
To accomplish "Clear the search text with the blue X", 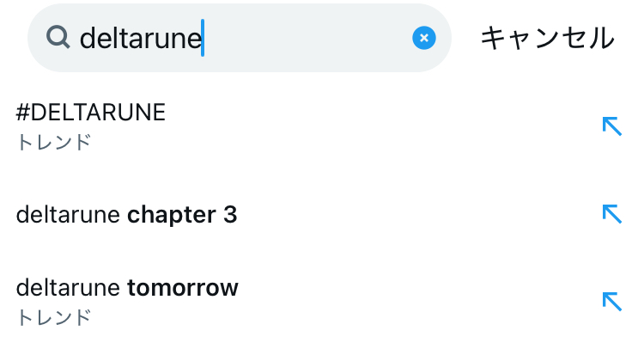I will (x=424, y=38).
